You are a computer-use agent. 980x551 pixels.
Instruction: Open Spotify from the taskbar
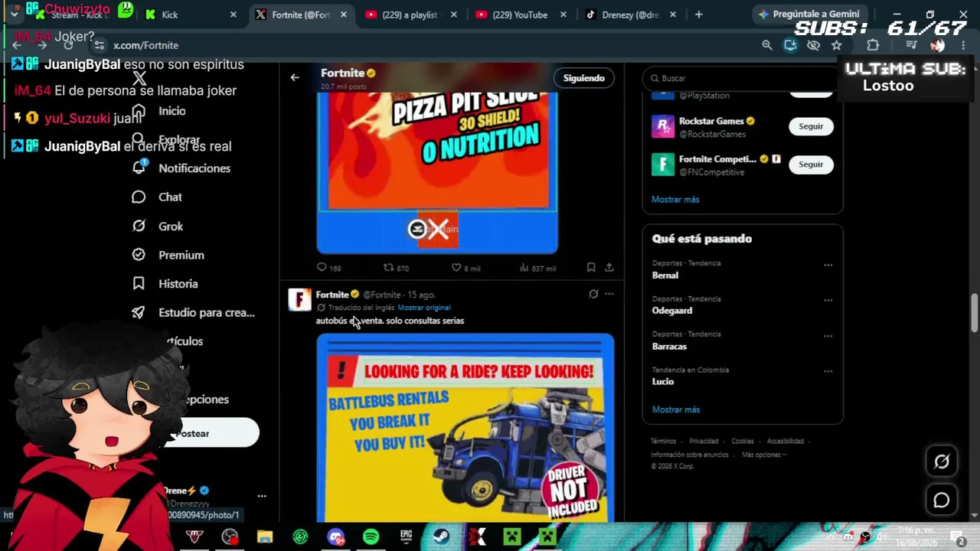[x=371, y=537]
